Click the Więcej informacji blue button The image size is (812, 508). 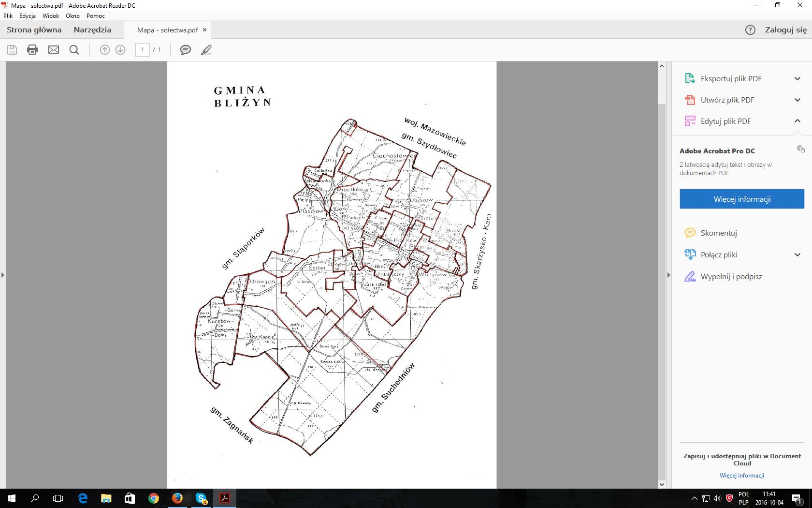[742, 199]
